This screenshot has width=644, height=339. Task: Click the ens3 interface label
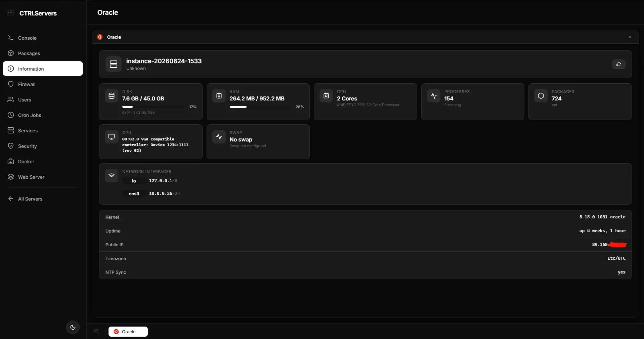[x=134, y=194]
